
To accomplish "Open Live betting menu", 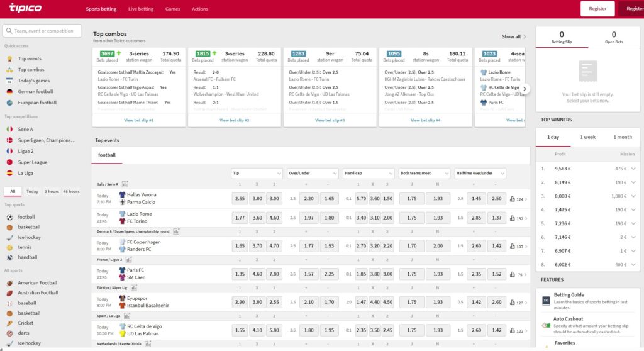I will 141,9.
